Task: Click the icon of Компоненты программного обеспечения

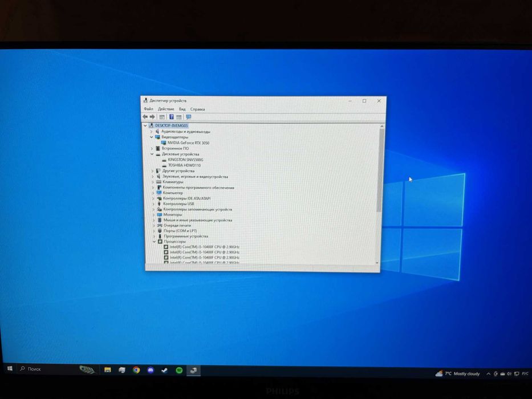Action: pyautogui.click(x=159, y=188)
